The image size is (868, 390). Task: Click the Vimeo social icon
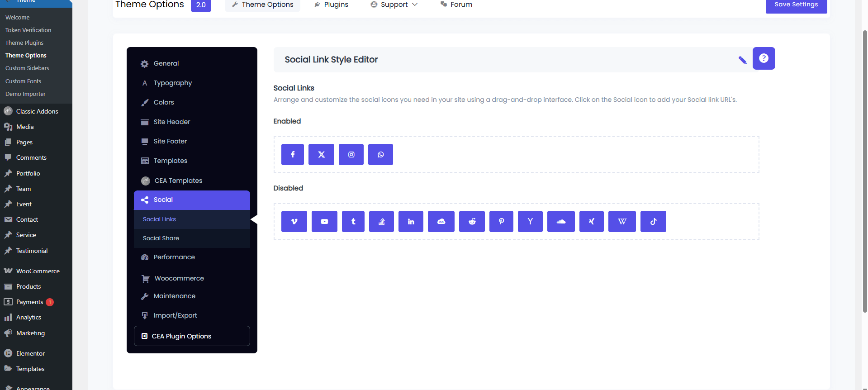(x=294, y=222)
